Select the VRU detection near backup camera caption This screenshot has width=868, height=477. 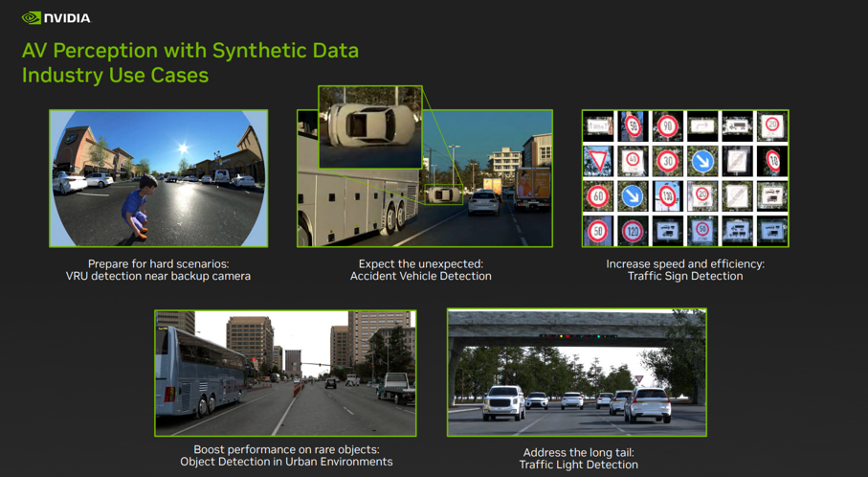pyautogui.click(x=158, y=276)
